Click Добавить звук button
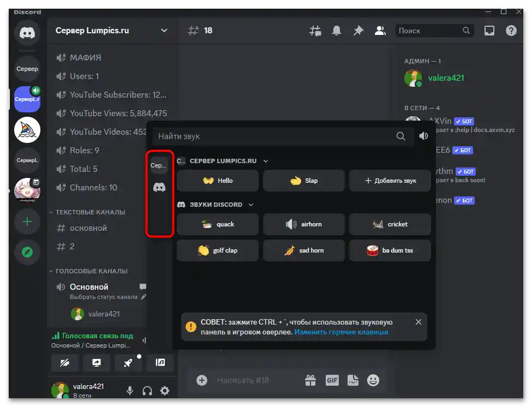Screen dimensions: 532x407 (390, 181)
